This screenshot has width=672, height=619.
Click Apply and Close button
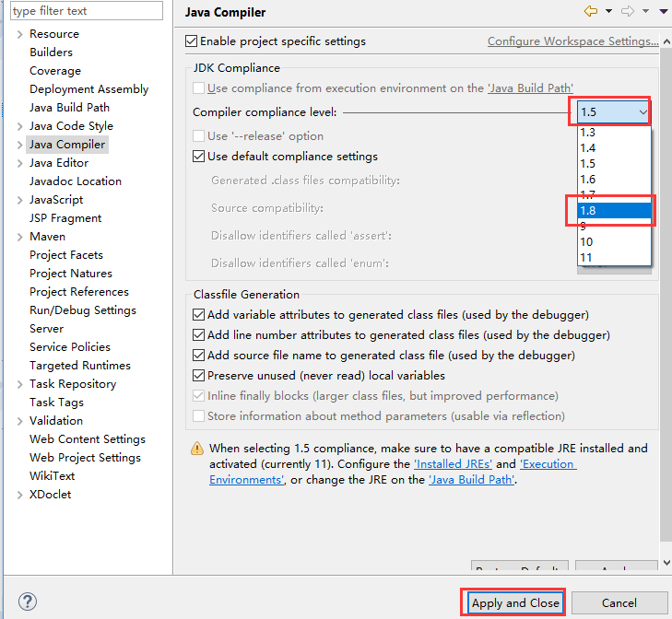515,602
